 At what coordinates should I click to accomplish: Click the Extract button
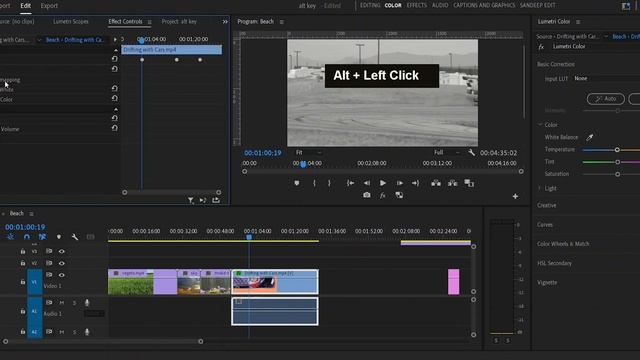[453, 183]
